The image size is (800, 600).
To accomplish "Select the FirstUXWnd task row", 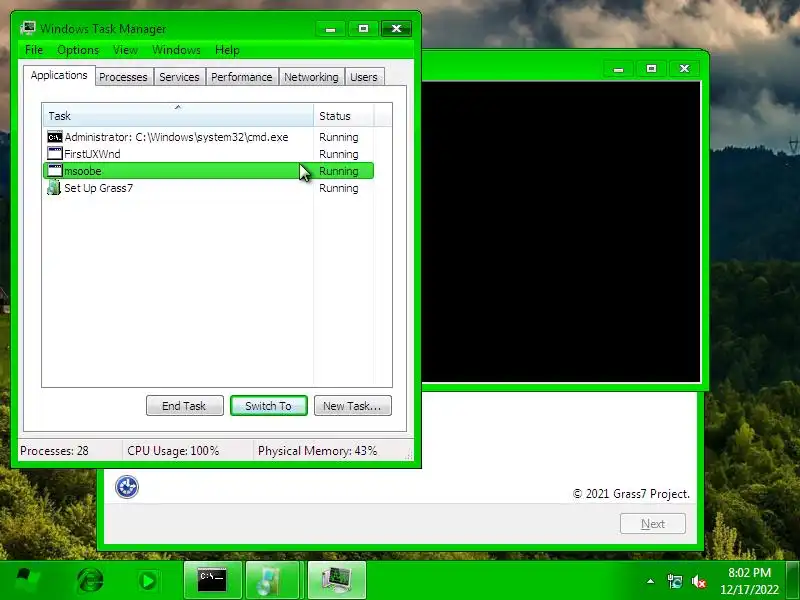I will [x=208, y=154].
